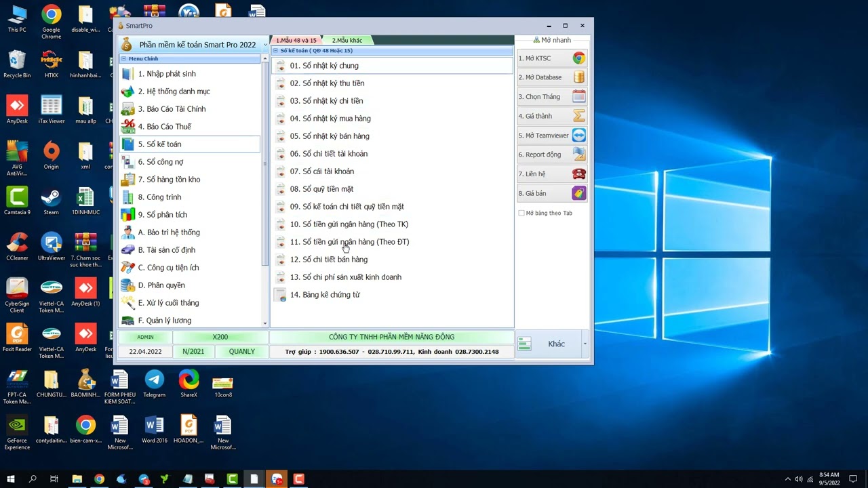The height and width of the screenshot is (488, 868).
Task: Open the HTKK desktop icon
Action: point(52,64)
